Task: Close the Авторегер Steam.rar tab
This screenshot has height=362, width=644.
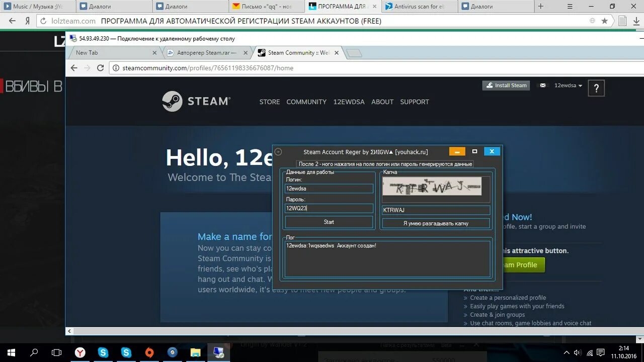Action: tap(246, 53)
